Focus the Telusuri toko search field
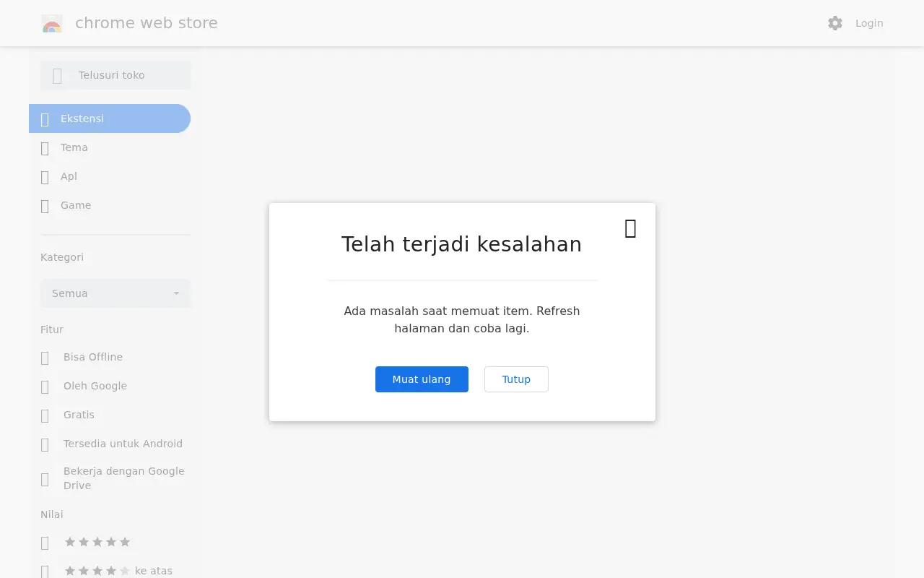The width and height of the screenshot is (924, 578). click(x=115, y=75)
